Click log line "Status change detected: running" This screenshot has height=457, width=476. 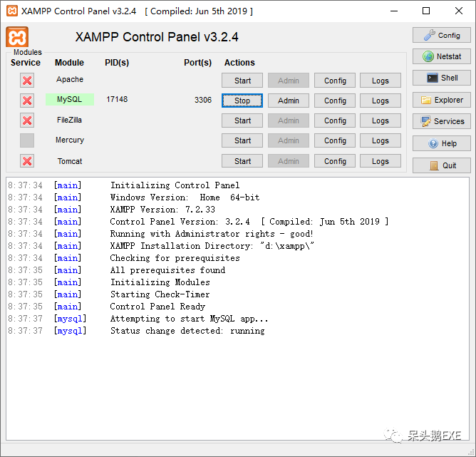[187, 331]
